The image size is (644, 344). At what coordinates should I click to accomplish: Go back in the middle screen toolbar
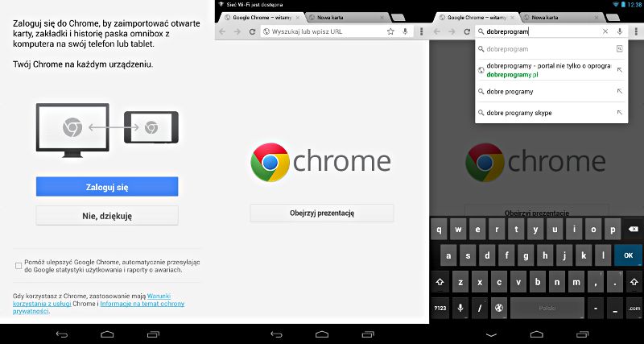pyautogui.click(x=222, y=31)
